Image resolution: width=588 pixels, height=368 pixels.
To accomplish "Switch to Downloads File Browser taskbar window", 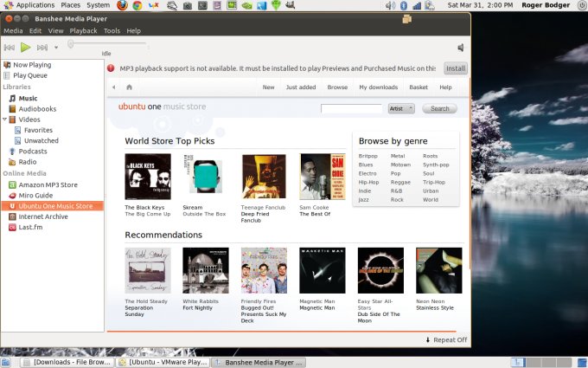I will (x=67, y=362).
